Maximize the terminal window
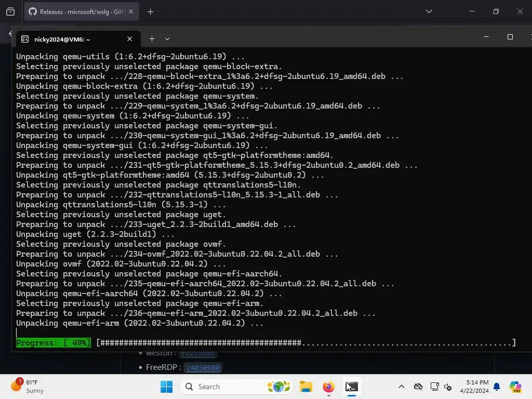This screenshot has width=532, height=399. [510, 37]
